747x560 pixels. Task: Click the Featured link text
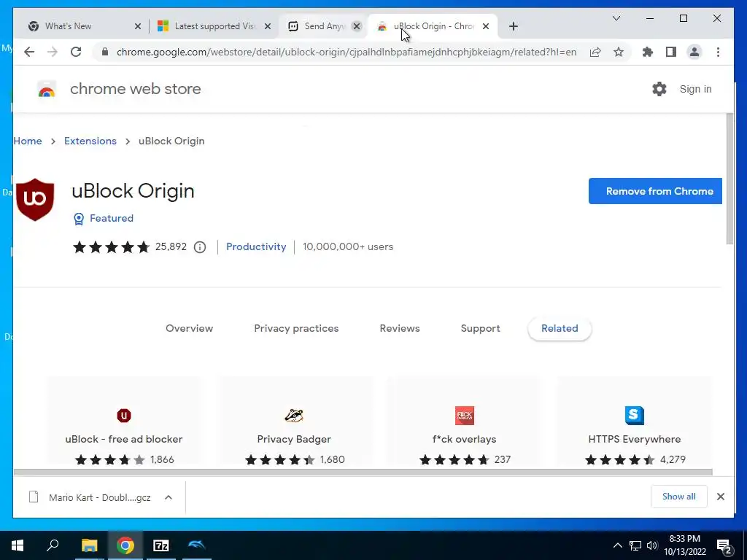pyautogui.click(x=112, y=218)
